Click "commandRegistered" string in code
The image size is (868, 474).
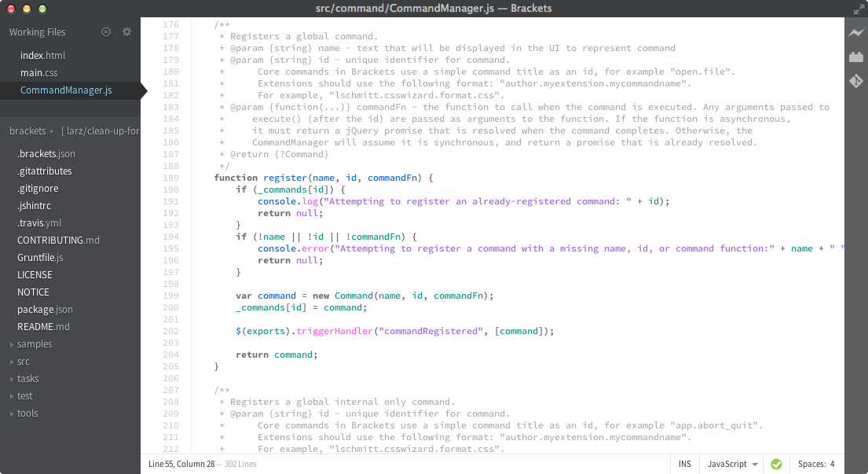pos(431,331)
